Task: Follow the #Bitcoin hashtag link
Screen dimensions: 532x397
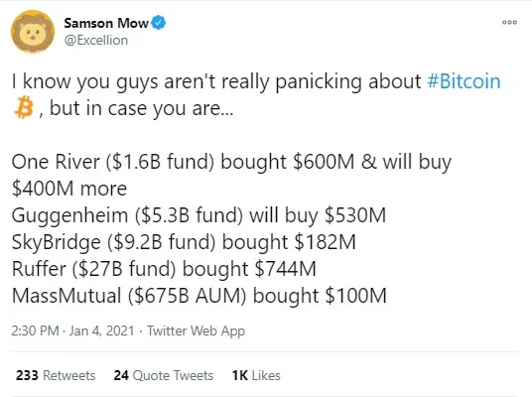Action: (464, 81)
